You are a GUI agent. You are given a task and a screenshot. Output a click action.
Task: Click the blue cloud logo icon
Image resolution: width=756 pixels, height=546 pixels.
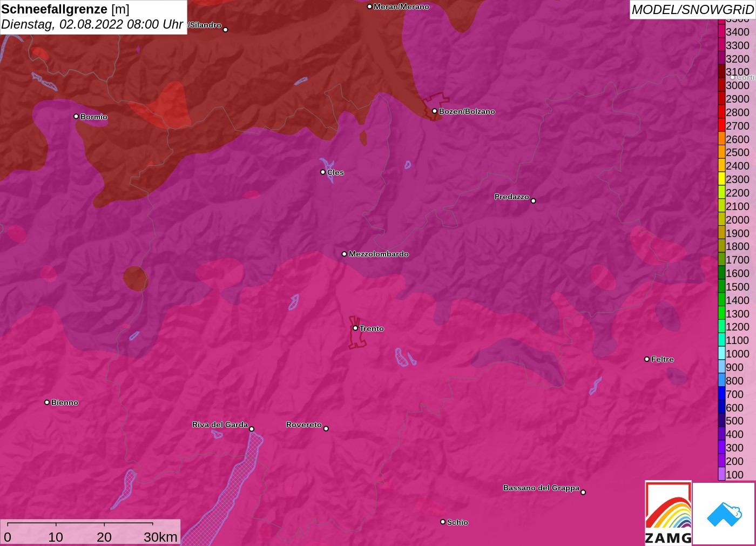coord(724,514)
